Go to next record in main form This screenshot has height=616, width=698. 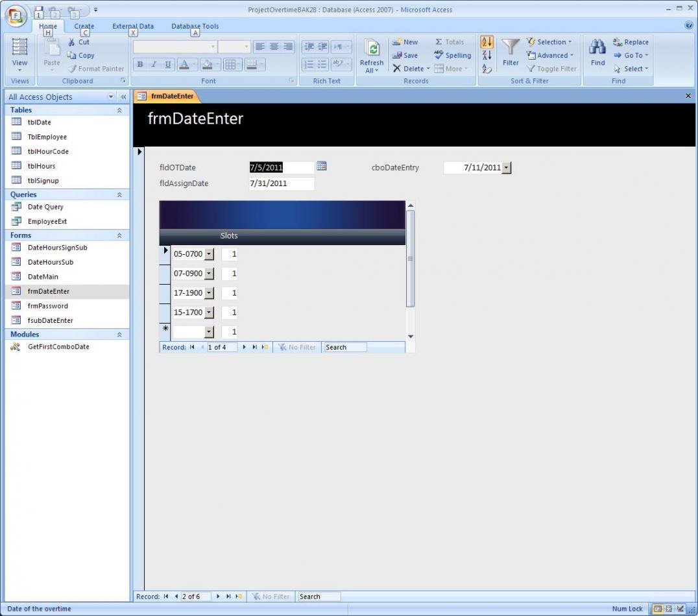point(218,597)
